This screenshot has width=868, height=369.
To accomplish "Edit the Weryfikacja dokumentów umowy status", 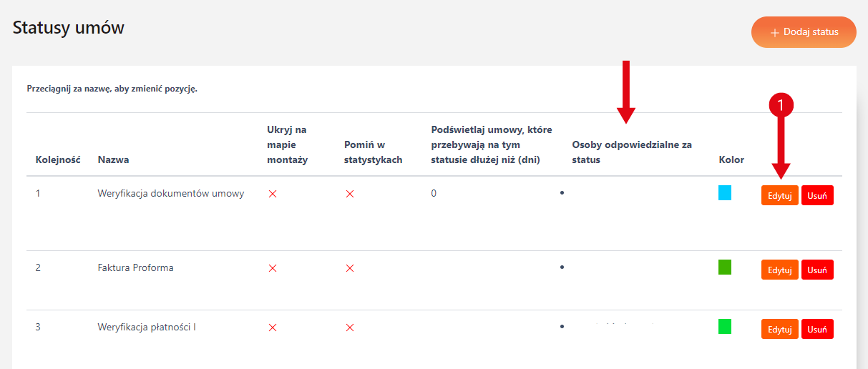I will (x=779, y=195).
